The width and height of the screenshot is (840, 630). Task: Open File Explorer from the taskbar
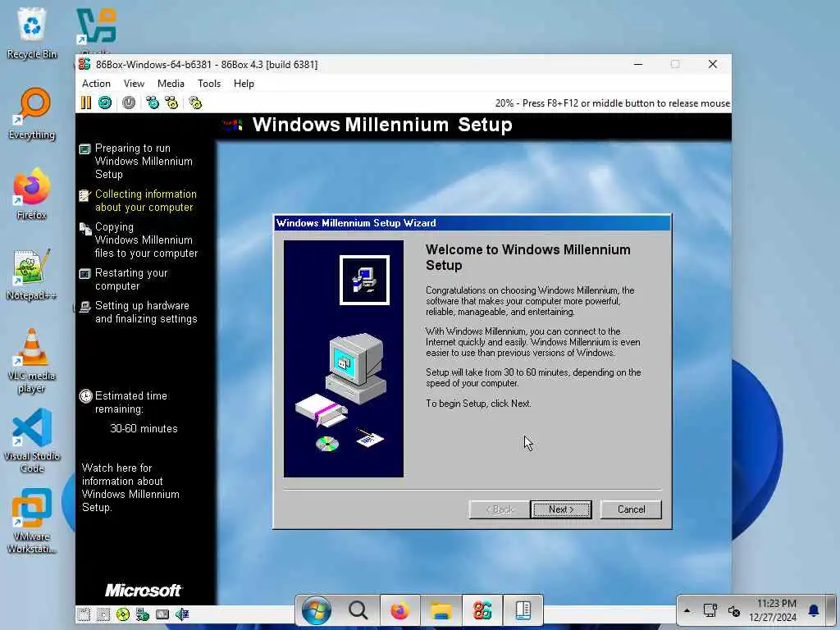click(441, 610)
